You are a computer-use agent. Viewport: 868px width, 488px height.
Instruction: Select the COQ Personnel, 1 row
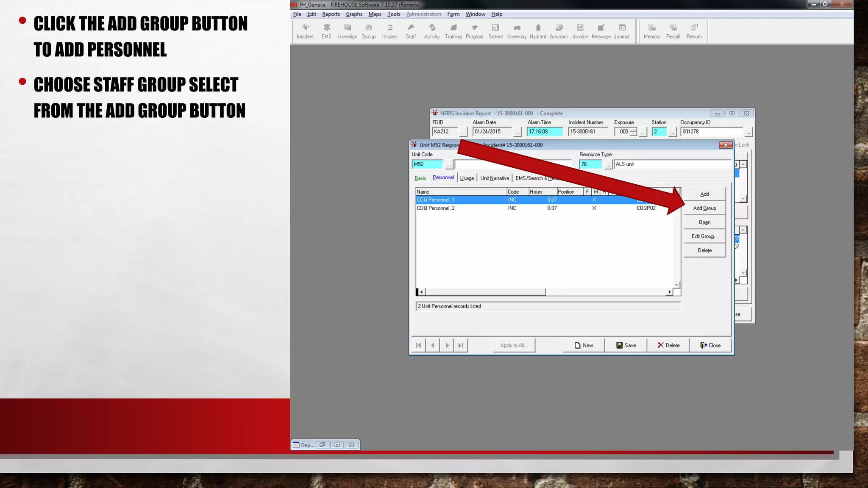coord(545,200)
